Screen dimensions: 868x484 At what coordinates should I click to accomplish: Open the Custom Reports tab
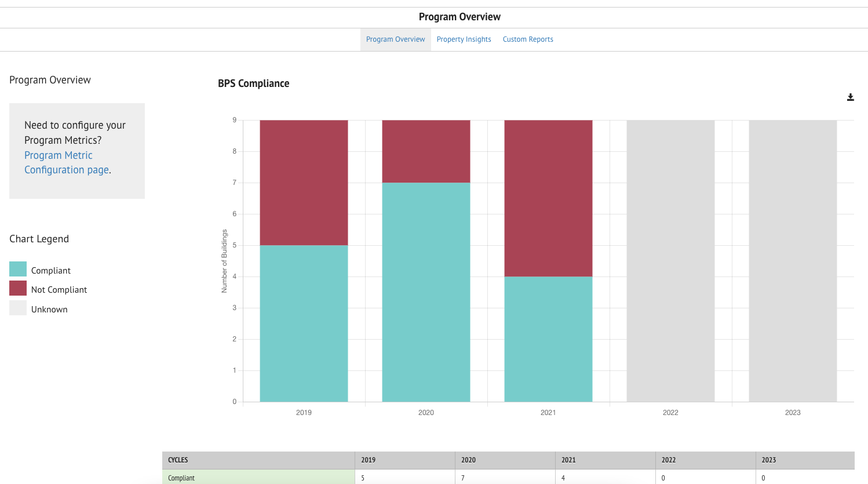click(527, 39)
